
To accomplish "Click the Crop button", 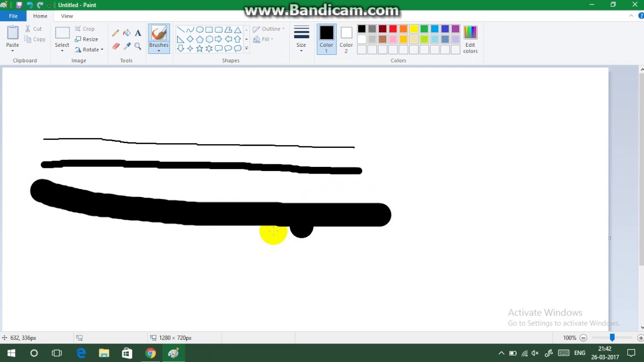I will pyautogui.click(x=85, y=29).
